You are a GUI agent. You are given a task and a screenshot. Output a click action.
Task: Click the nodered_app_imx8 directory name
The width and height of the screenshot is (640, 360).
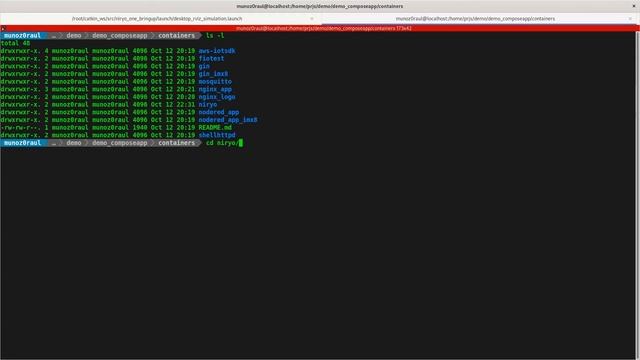click(x=228, y=120)
